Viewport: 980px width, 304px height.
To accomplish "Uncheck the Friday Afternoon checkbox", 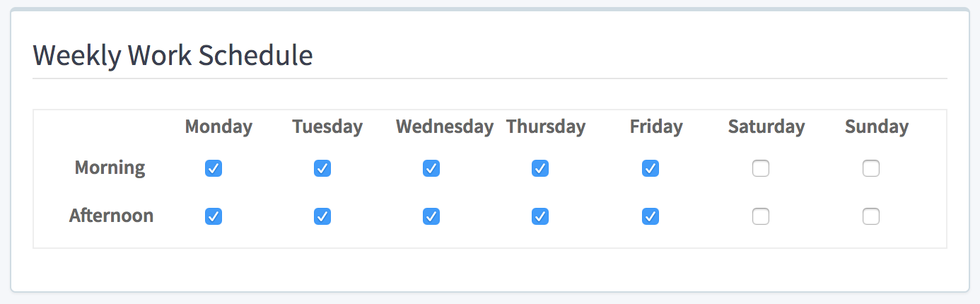I will coord(651,216).
